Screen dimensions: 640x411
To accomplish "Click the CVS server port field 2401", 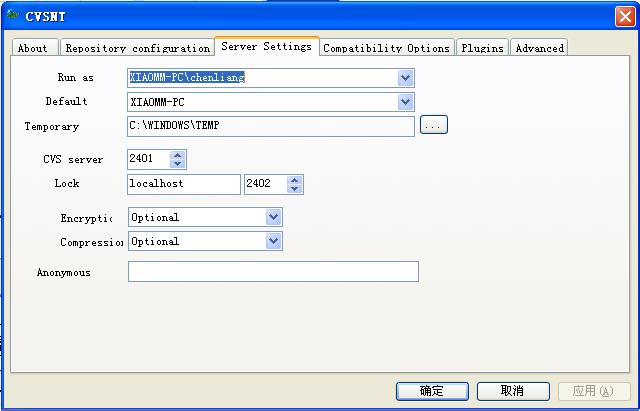I will pos(148,159).
